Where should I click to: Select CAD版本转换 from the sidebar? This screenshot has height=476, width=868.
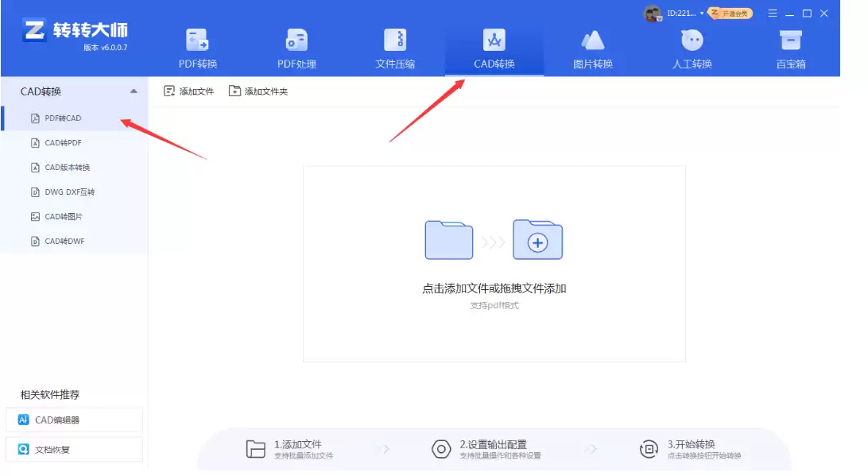tap(67, 168)
